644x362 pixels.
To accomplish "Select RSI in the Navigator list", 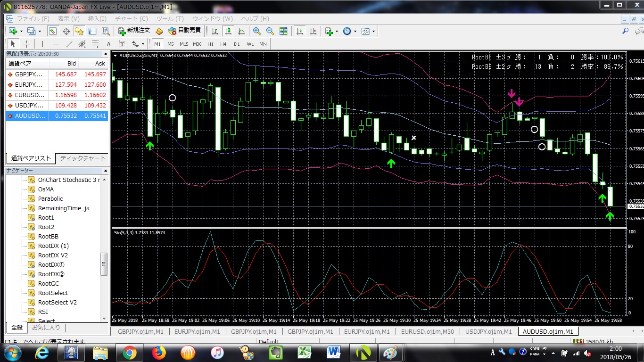I will click(42, 312).
